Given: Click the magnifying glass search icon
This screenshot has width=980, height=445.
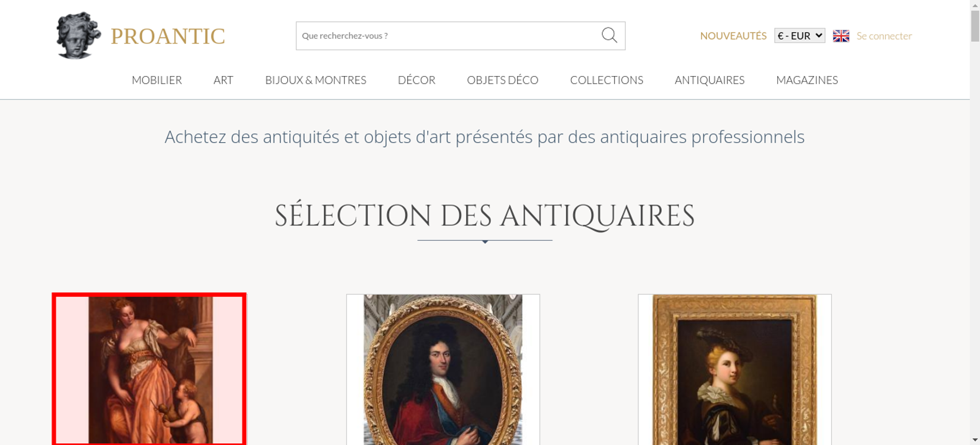Looking at the screenshot, I should (609, 35).
